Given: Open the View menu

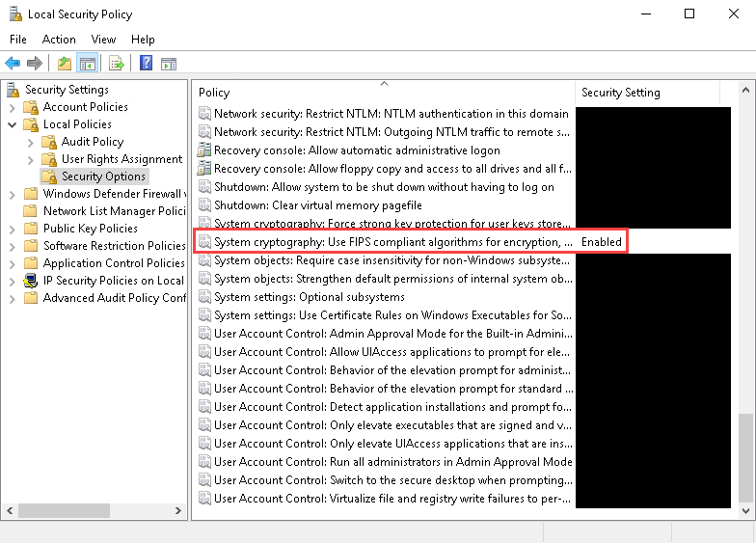Looking at the screenshot, I should pyautogui.click(x=103, y=40).
